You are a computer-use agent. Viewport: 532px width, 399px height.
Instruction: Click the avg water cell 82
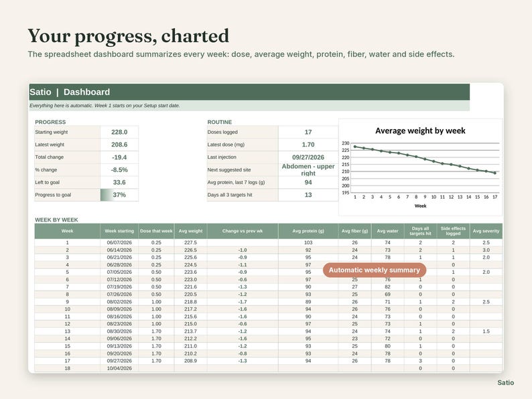point(387,287)
